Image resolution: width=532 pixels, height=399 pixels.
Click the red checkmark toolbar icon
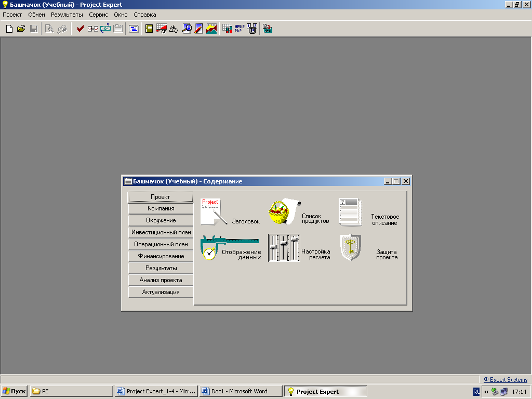(x=80, y=29)
